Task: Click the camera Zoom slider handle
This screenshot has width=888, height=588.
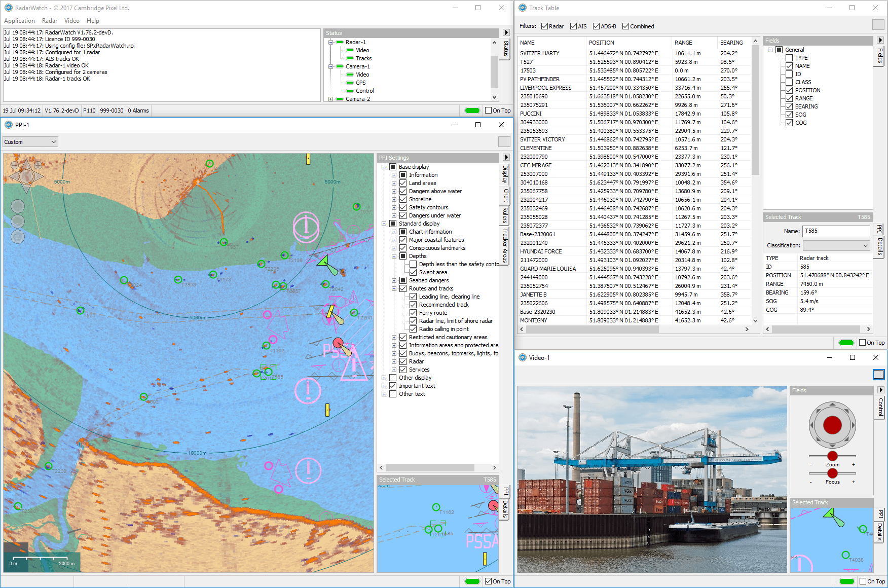Action: tap(832, 456)
